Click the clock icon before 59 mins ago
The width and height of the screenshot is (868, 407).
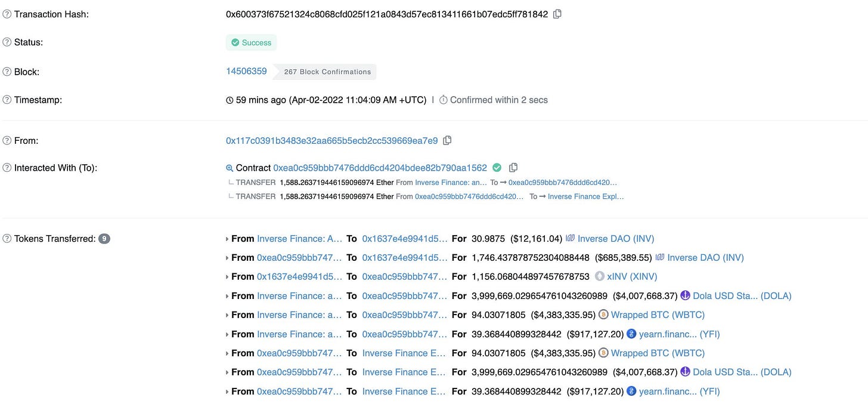pyautogui.click(x=230, y=100)
